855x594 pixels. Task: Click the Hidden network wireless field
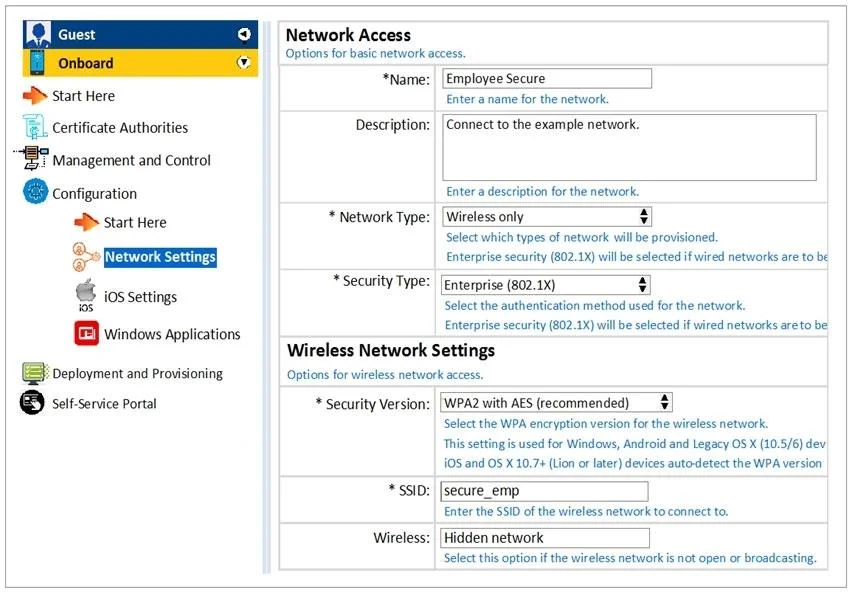[x=545, y=538]
